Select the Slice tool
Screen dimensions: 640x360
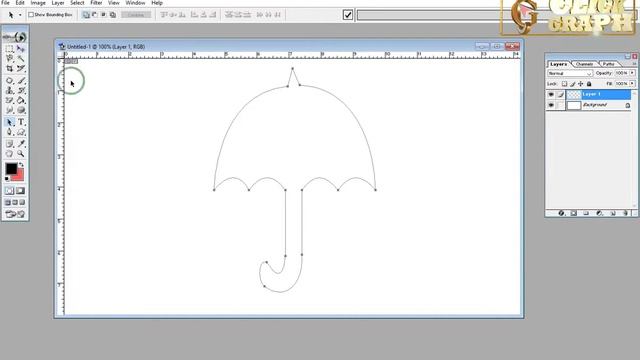pyautogui.click(x=21, y=68)
